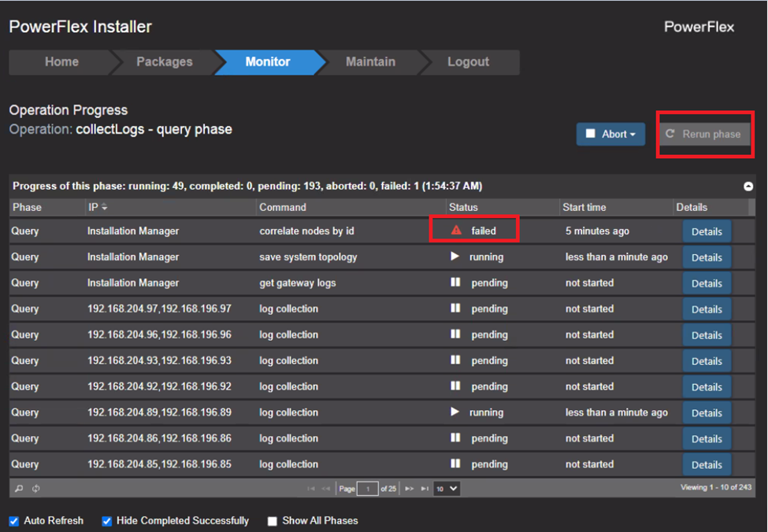Click the Abort square stop icon
This screenshot has height=532, width=768.
[592, 133]
